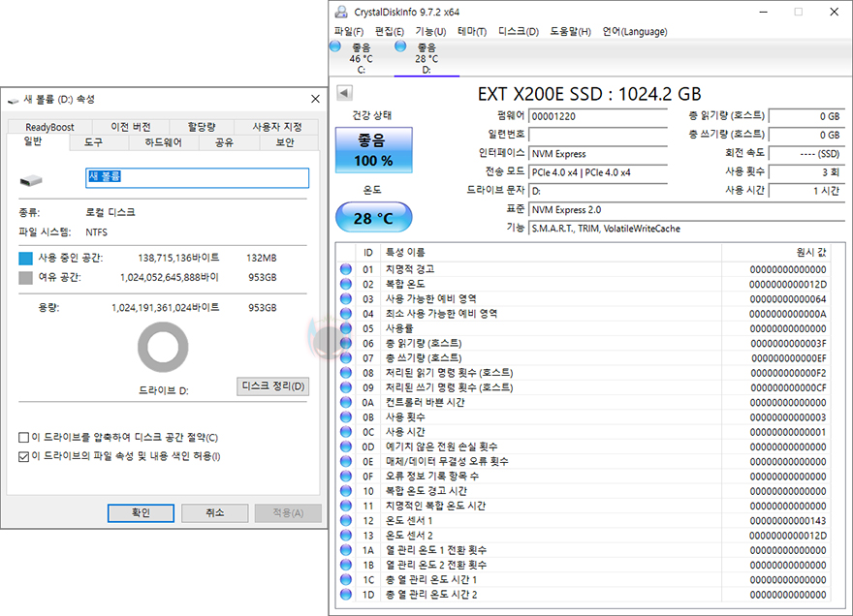853x616 pixels.
Task: Click raw value 0000000000012D of 복합 온도
Action: (788, 285)
